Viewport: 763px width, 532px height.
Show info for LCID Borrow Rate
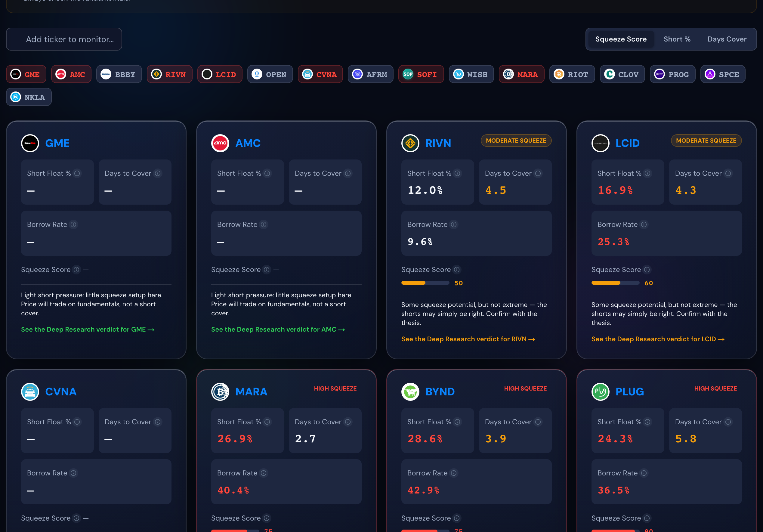click(x=644, y=225)
